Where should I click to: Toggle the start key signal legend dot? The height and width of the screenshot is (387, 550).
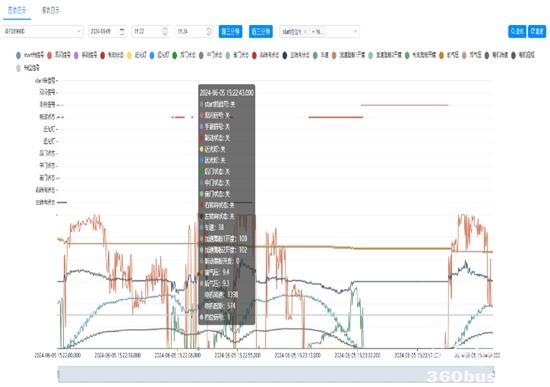(x=18, y=55)
